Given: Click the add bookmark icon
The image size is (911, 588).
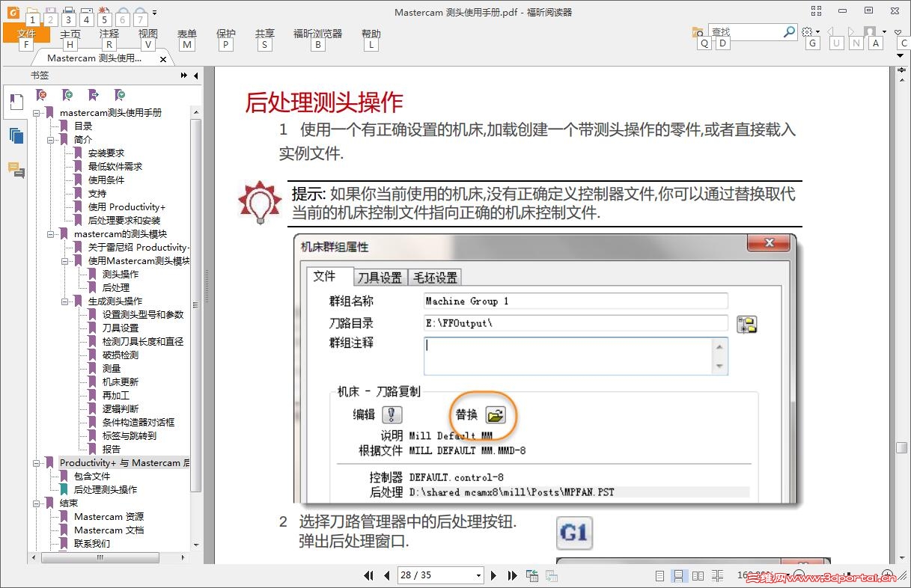Looking at the screenshot, I should (67, 95).
